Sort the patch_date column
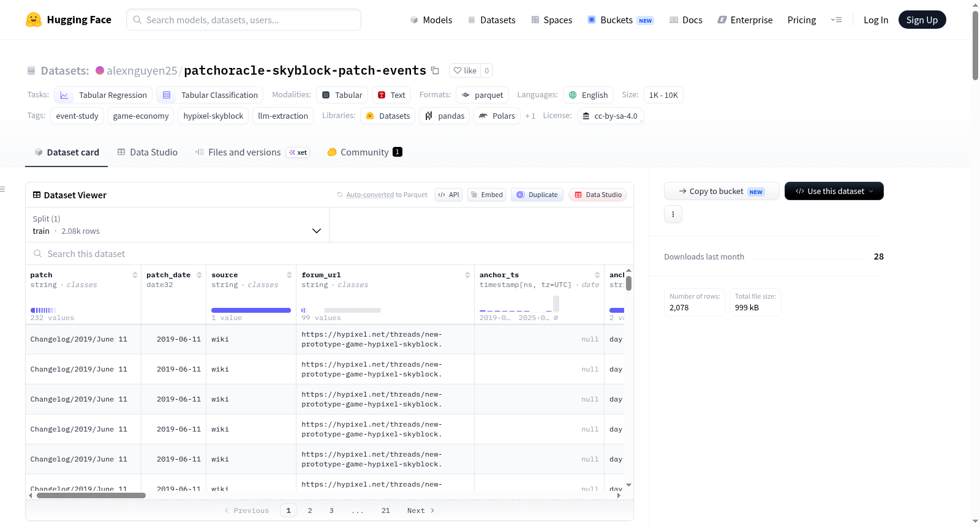This screenshot has width=980, height=527. pos(199,275)
